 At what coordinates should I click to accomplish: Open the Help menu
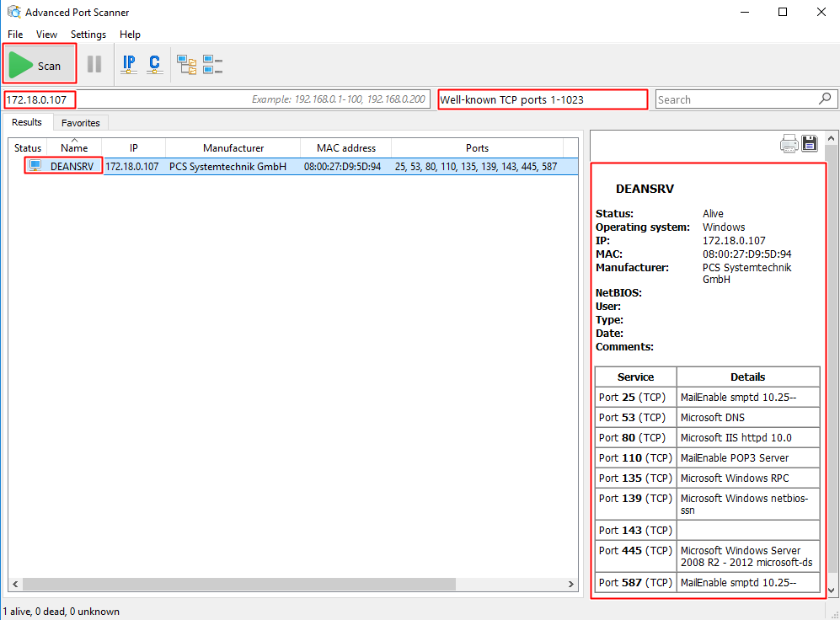click(130, 35)
